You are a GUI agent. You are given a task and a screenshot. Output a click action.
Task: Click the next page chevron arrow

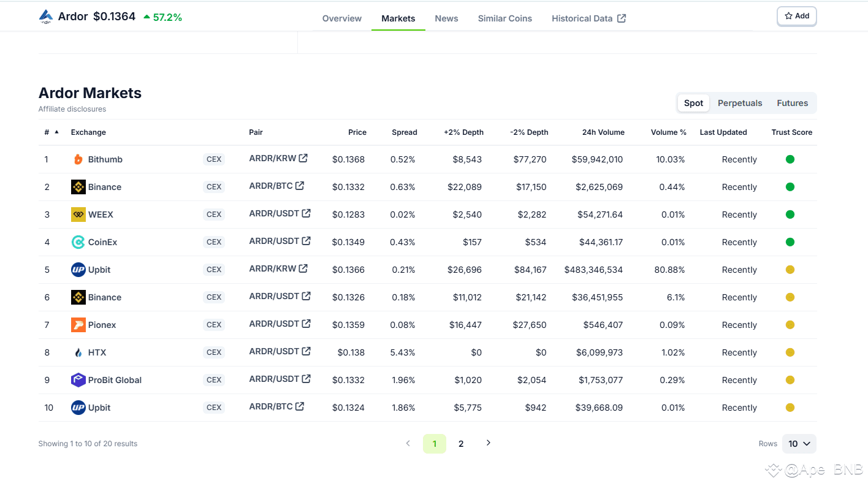pyautogui.click(x=488, y=443)
